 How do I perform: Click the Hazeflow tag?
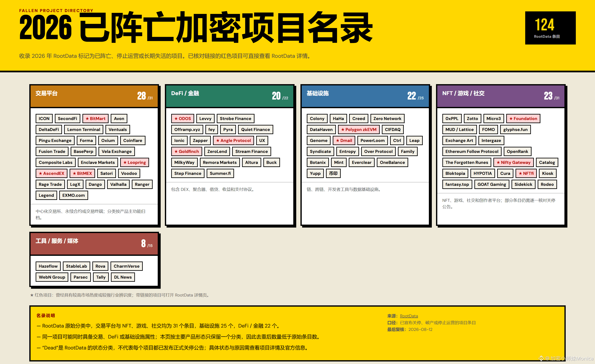[x=48, y=266]
